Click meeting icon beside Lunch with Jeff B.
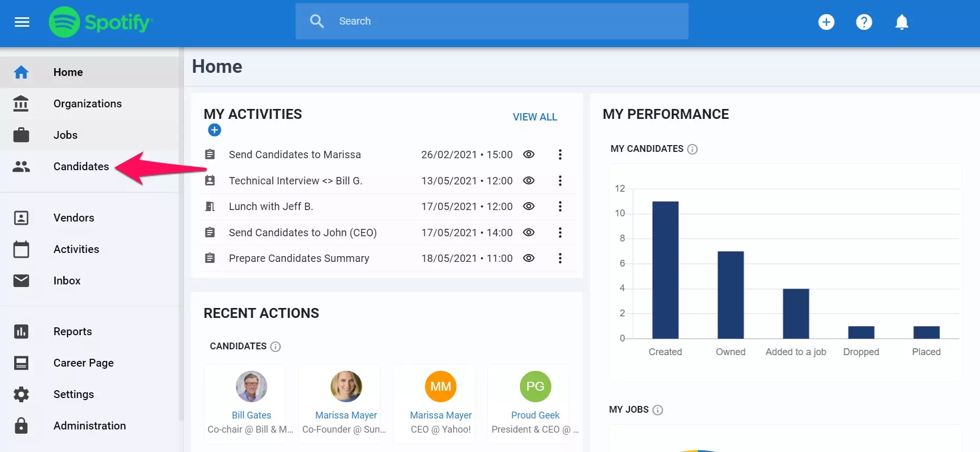980x452 pixels. tap(210, 206)
